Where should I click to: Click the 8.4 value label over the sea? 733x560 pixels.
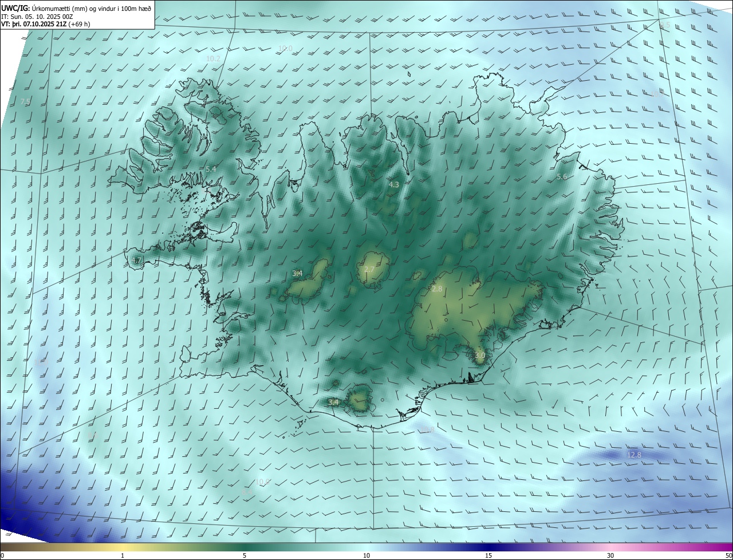[x=247, y=491]
